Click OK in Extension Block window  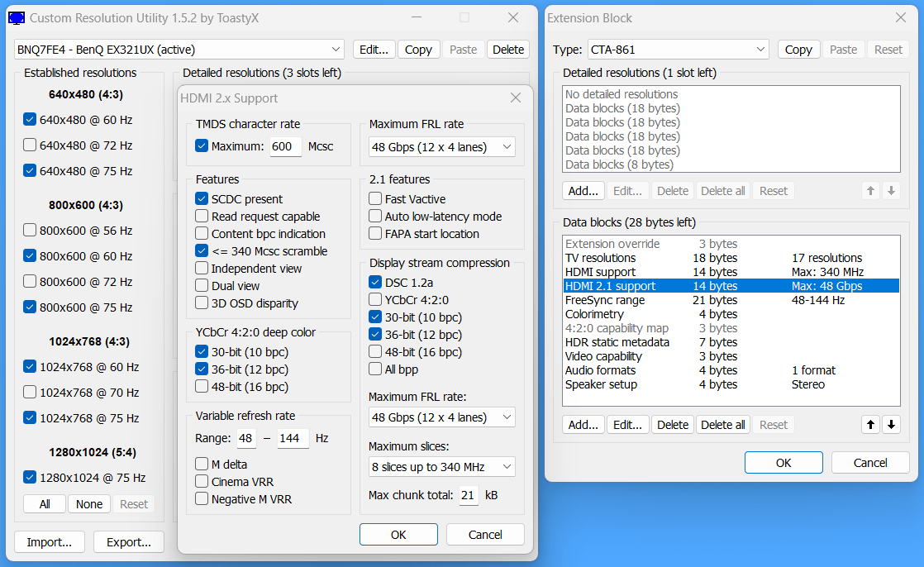(783, 463)
